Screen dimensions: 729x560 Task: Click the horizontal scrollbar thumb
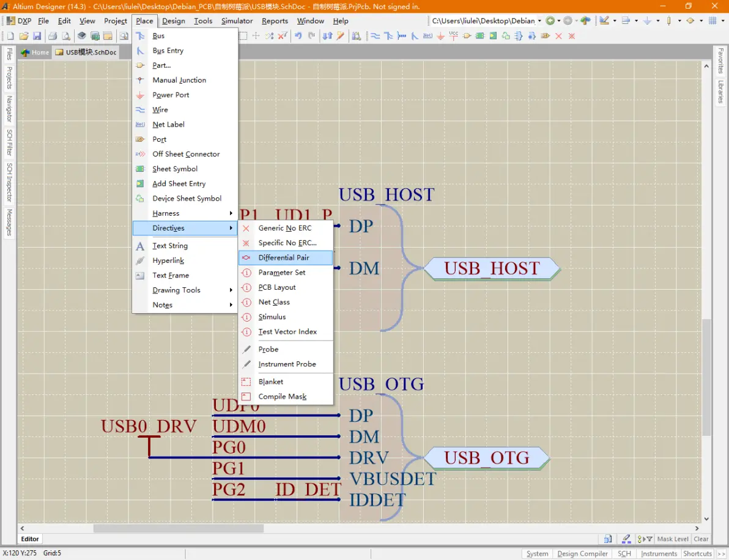click(179, 528)
